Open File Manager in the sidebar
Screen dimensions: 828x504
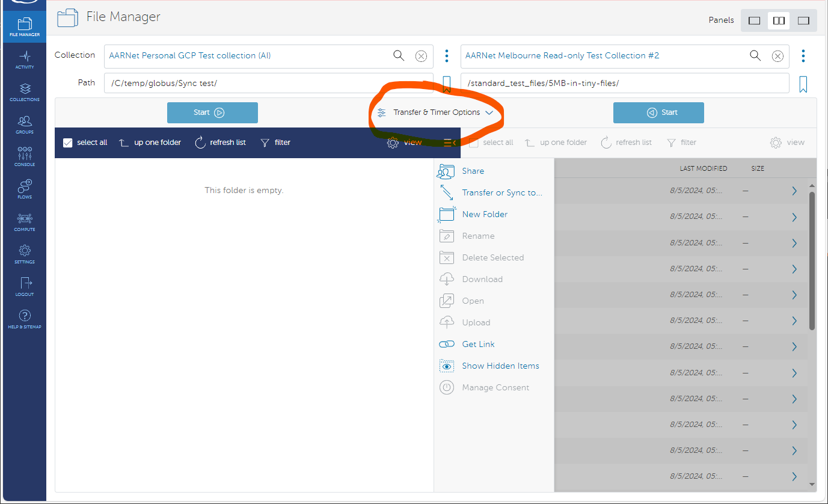tap(25, 27)
